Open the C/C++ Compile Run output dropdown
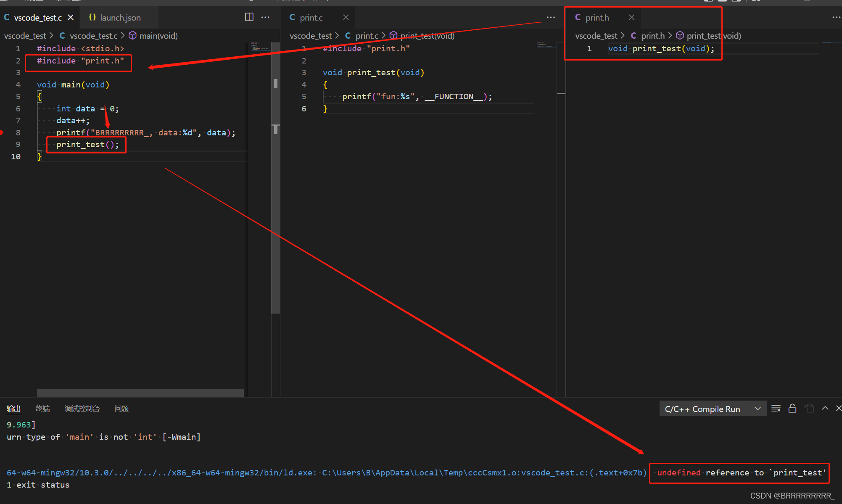 pos(712,409)
